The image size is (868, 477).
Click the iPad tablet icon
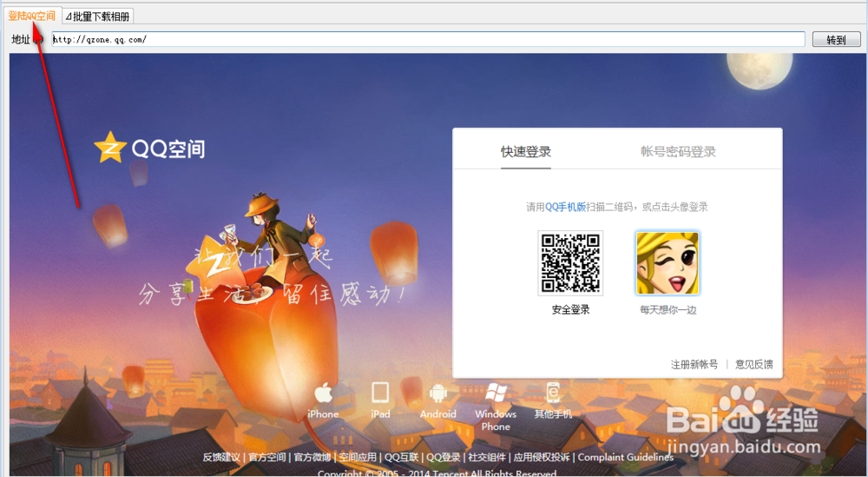tap(380, 393)
